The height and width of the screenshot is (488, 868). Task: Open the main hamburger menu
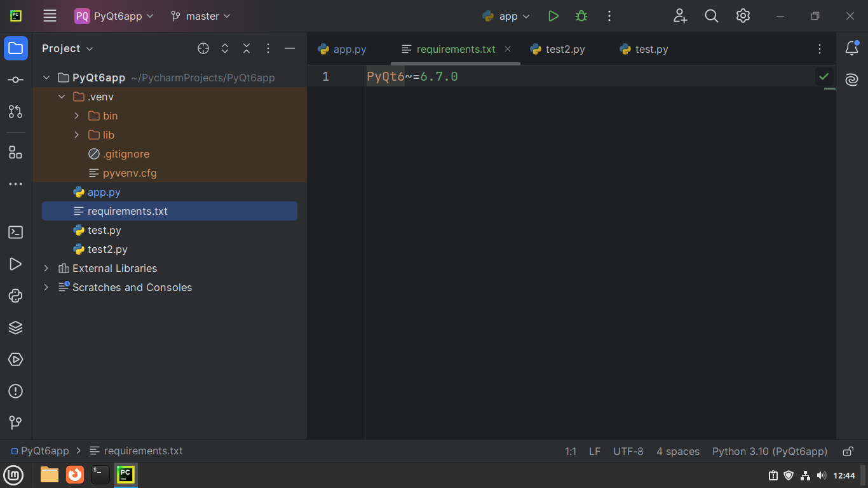50,16
